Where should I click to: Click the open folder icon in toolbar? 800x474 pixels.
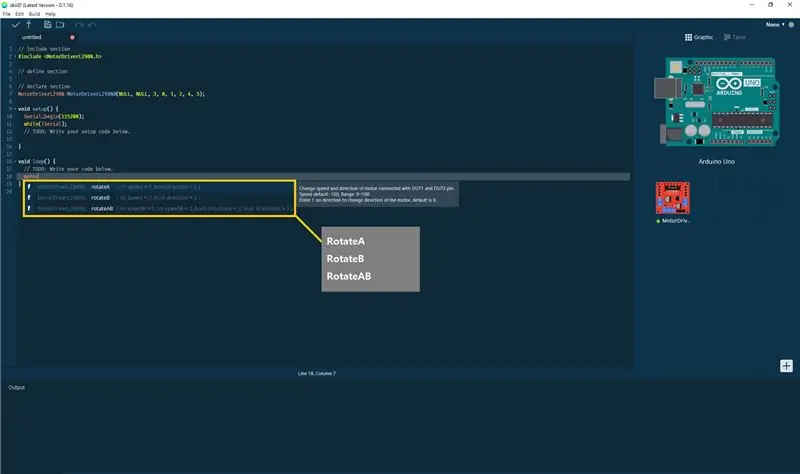pyautogui.click(x=60, y=24)
